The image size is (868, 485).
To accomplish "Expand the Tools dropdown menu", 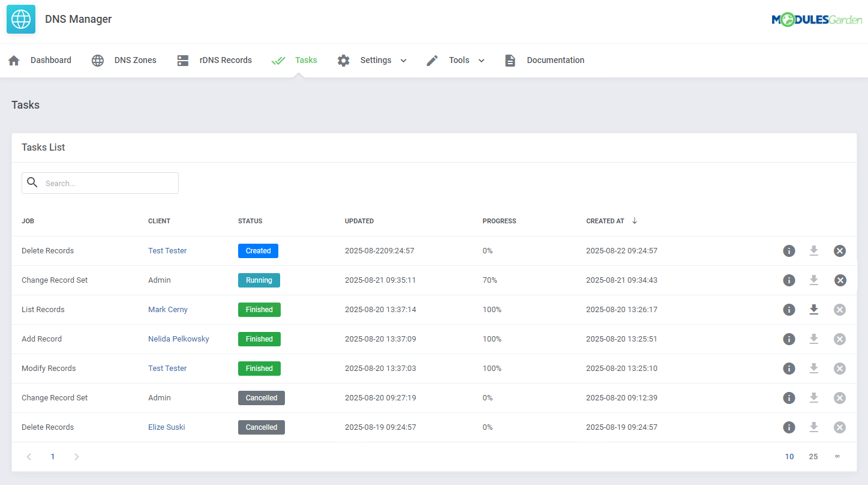I will (482, 60).
